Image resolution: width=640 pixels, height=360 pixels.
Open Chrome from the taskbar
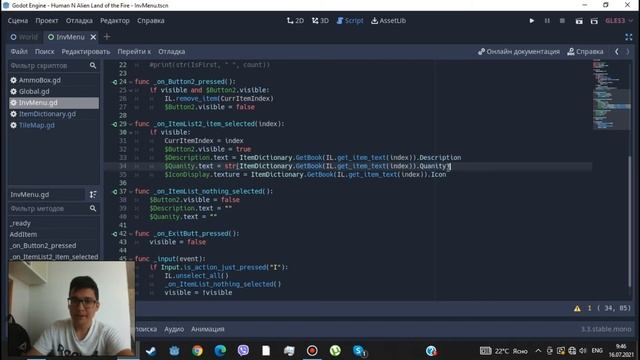(x=197, y=351)
